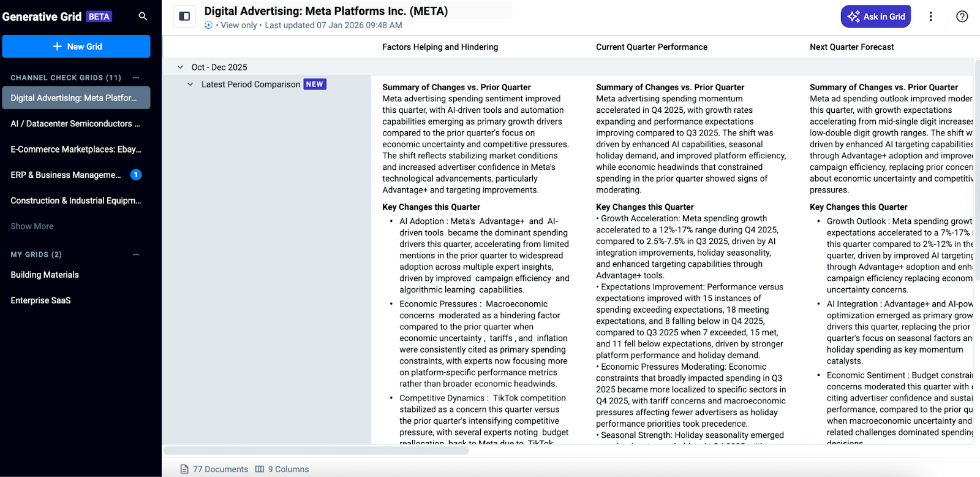Open the three-dot more options menu

click(930, 17)
